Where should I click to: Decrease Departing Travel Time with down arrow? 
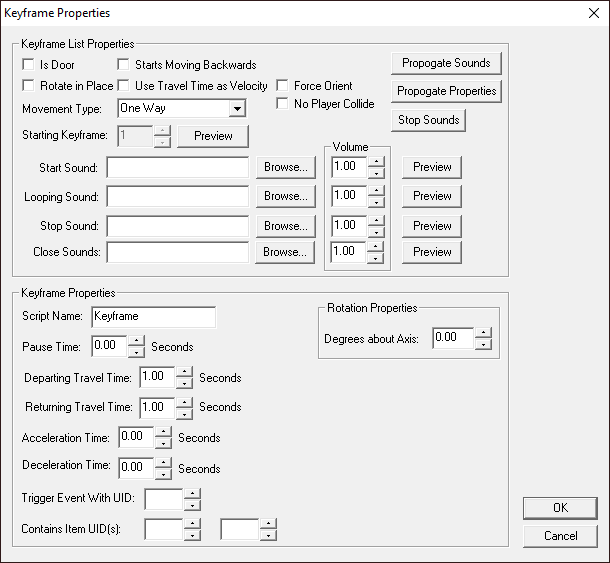[184, 383]
